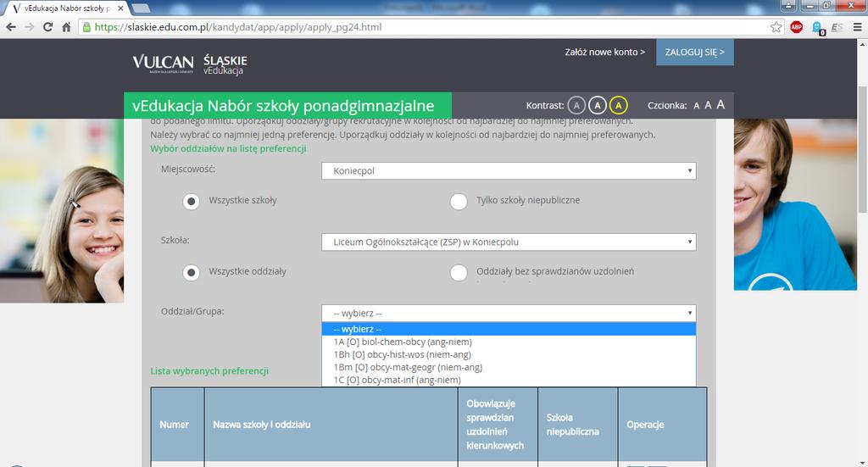Image resolution: width=868 pixels, height=467 pixels.
Task: Click the Kontrast: label
Action: 545,105
